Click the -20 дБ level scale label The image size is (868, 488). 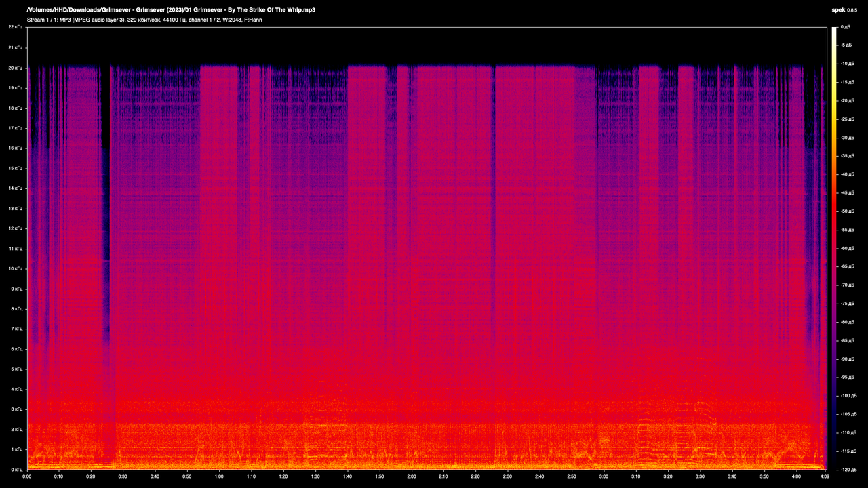848,101
